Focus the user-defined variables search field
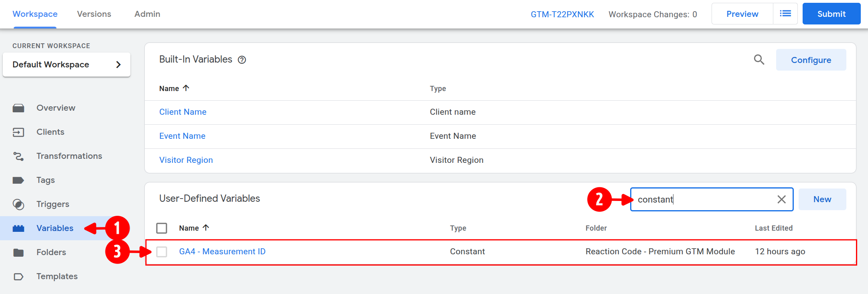868x294 pixels. (x=702, y=199)
